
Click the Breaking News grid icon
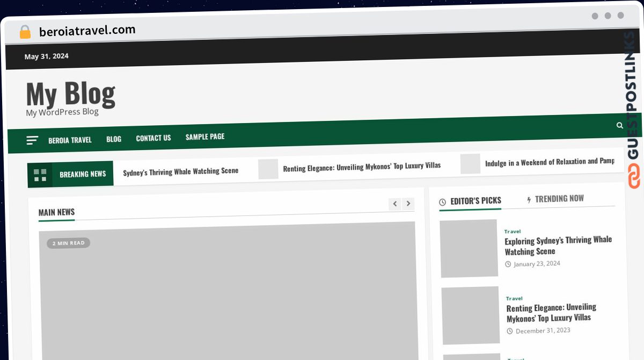(x=40, y=175)
